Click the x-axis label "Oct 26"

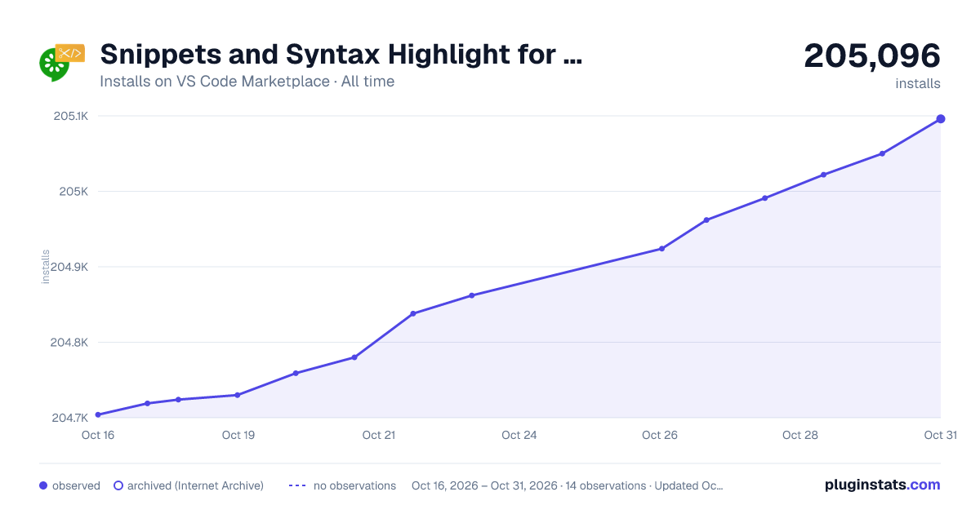click(x=660, y=435)
